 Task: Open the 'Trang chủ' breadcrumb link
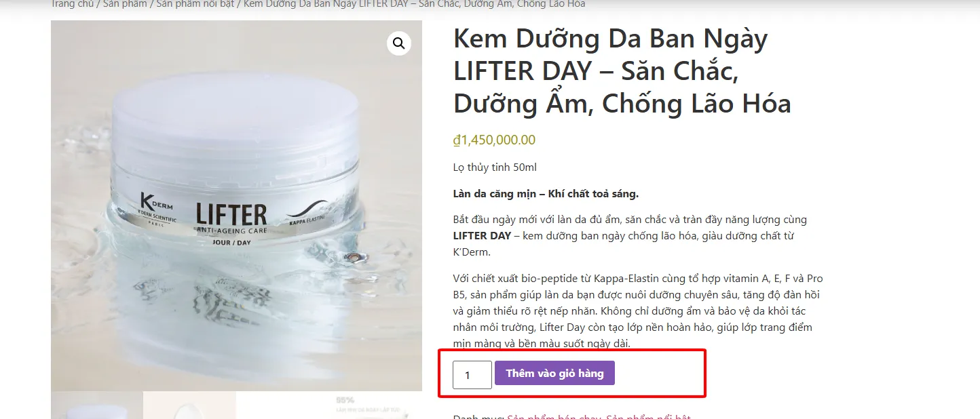coord(71,4)
